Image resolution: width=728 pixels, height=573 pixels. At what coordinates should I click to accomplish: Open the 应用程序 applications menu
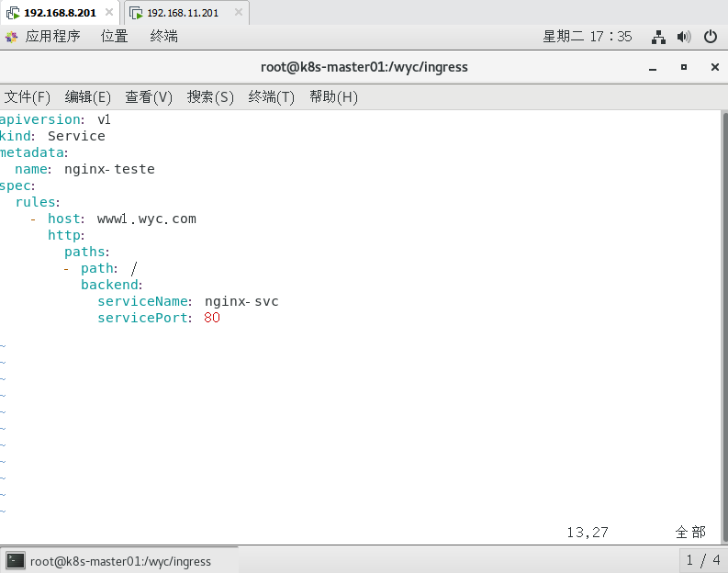[52, 36]
